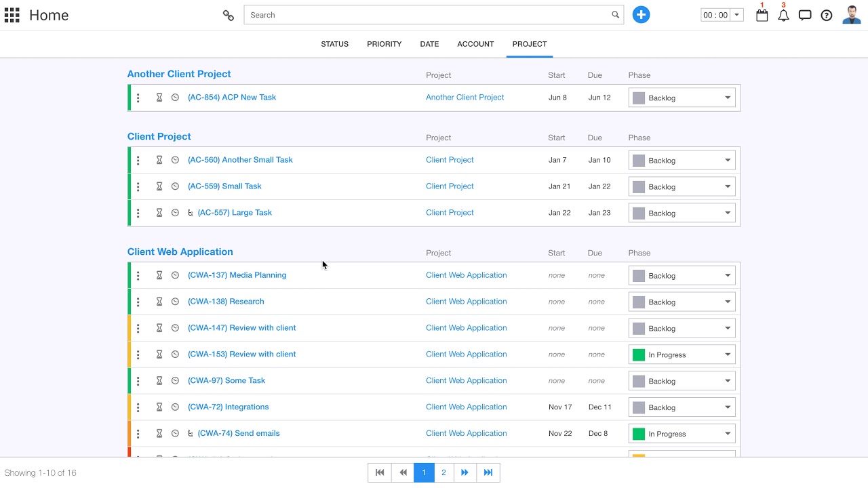868x488 pixels.
Task: Switch to the STATUS tab
Action: (x=334, y=44)
